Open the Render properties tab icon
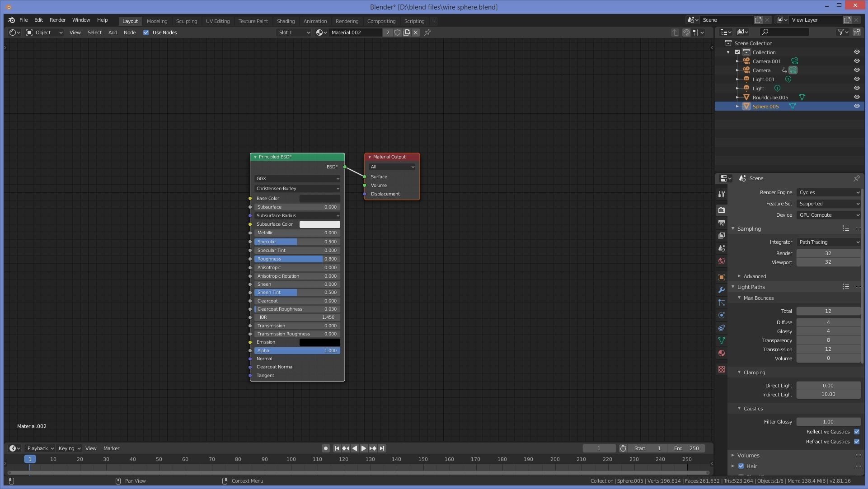Screen dimensions: 868x489 tap(722, 210)
